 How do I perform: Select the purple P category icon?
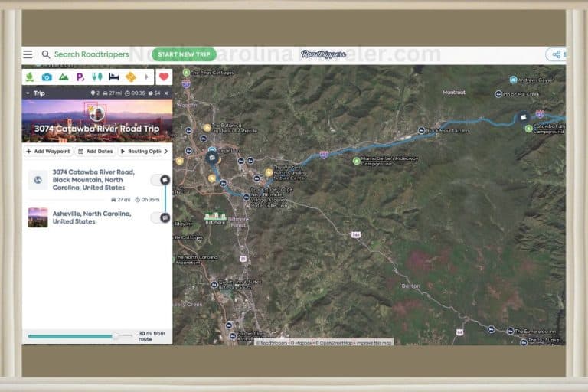coord(80,77)
